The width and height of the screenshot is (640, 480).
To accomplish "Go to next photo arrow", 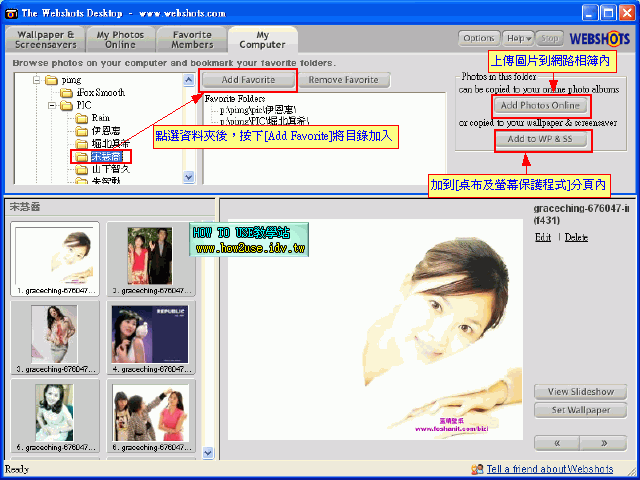I will pos(604,443).
